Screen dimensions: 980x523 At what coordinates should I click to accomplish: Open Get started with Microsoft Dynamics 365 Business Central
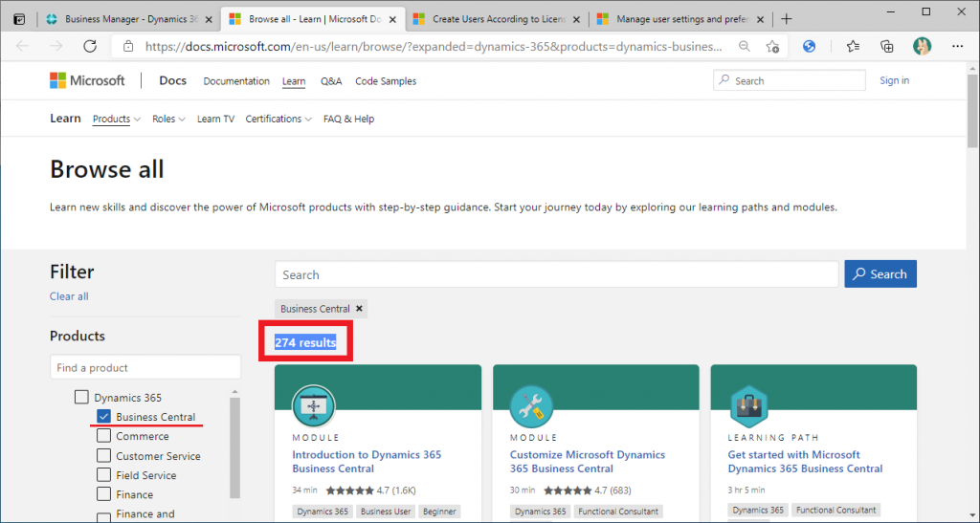(805, 462)
